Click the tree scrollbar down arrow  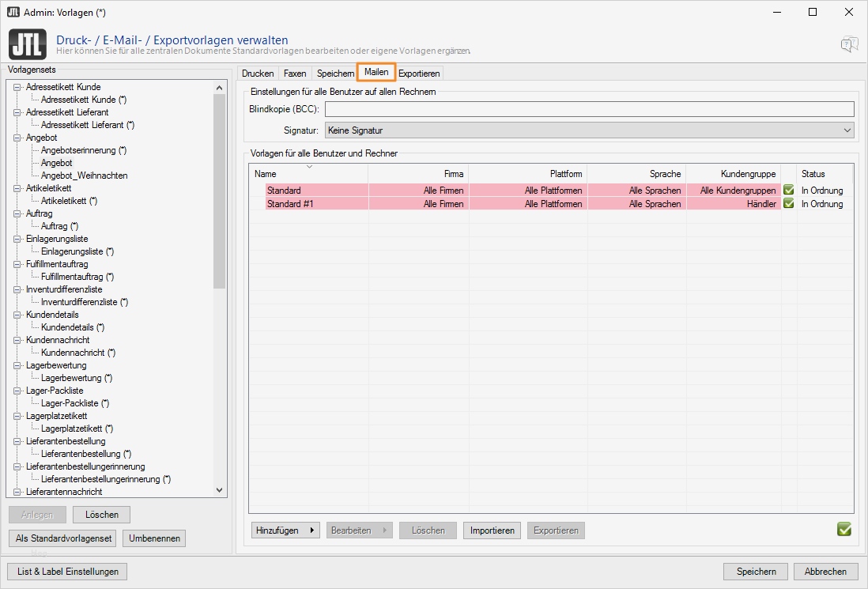pos(220,490)
